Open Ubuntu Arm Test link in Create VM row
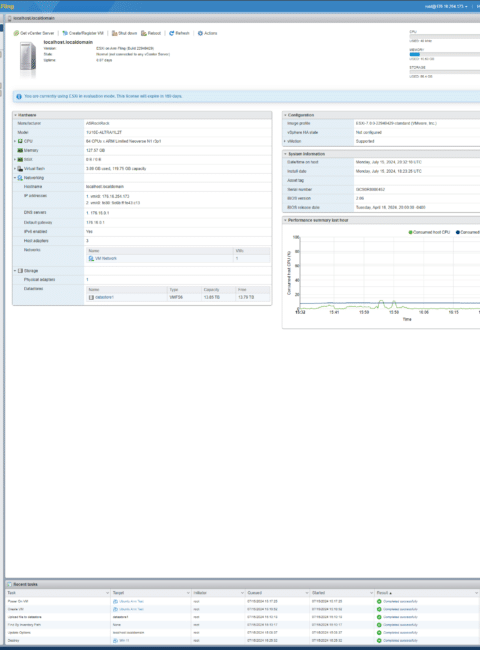This screenshot has height=650, width=480. tap(131, 609)
